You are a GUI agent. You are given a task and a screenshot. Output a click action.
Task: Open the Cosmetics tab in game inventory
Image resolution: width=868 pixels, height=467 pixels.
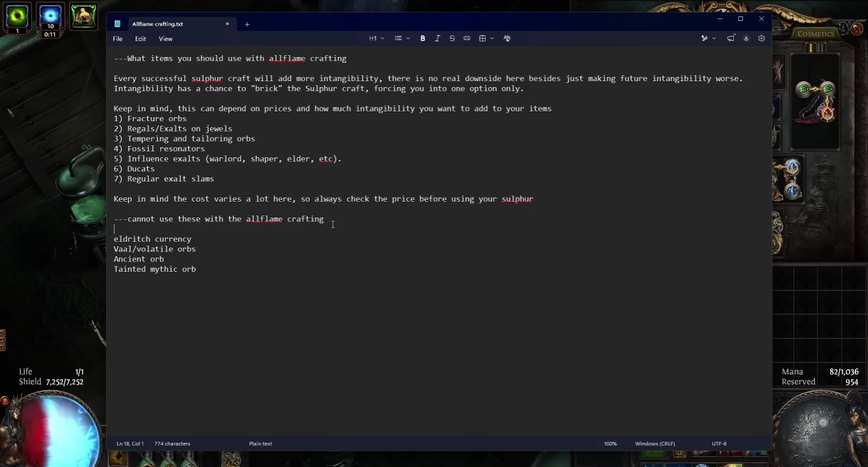[x=816, y=34]
